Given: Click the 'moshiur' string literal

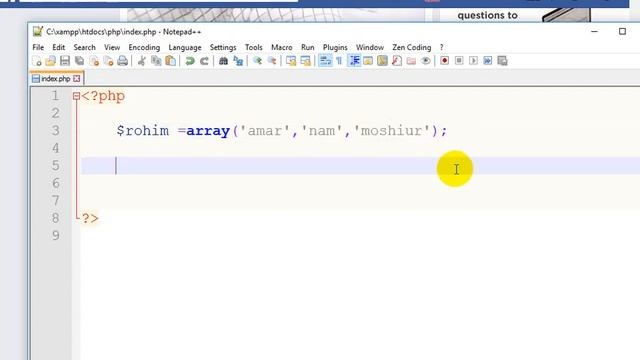Looking at the screenshot, I should pos(392,131).
